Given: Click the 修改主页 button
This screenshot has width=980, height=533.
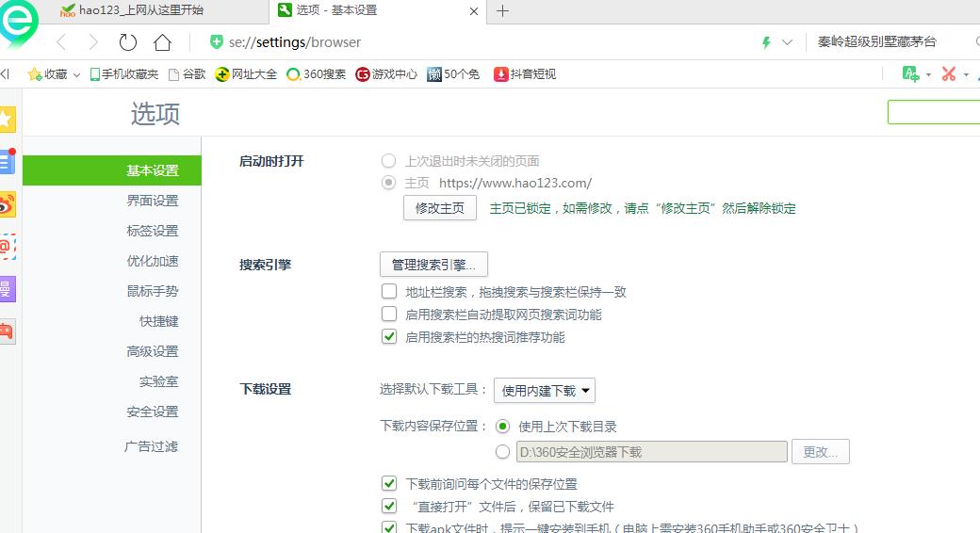Looking at the screenshot, I should pos(440,208).
